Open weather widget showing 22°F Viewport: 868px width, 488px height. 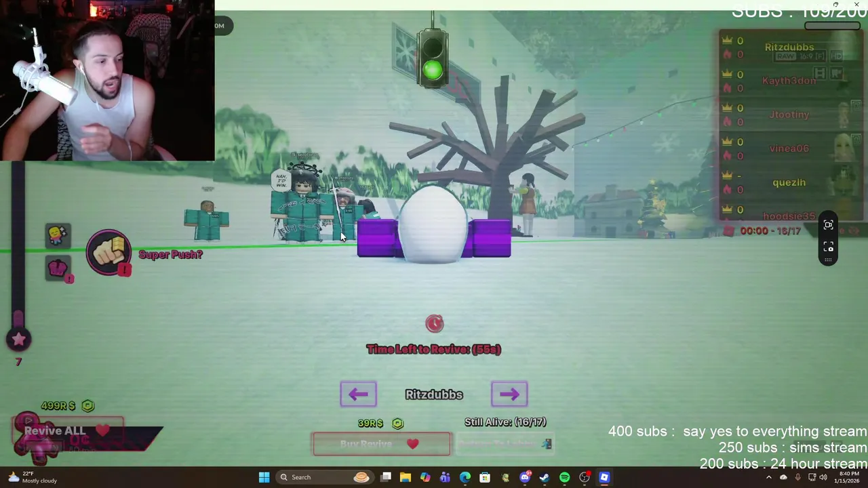(x=31, y=477)
